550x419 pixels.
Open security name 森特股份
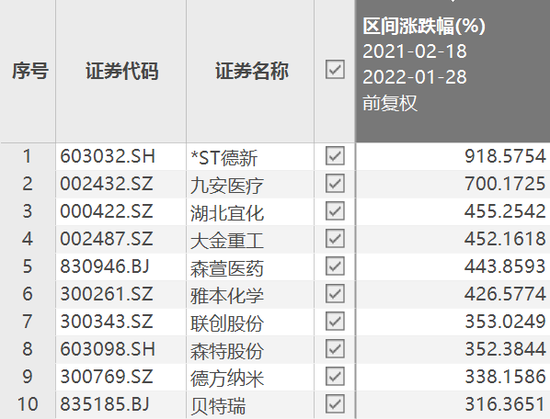point(227,351)
